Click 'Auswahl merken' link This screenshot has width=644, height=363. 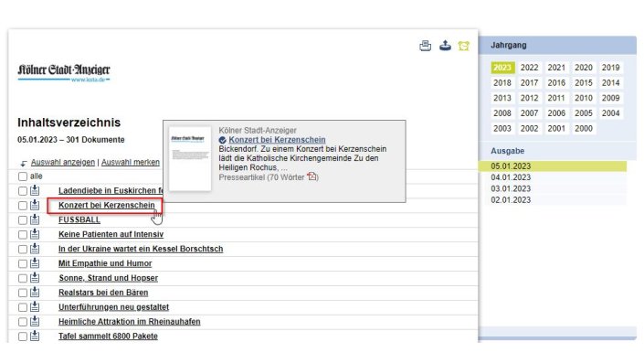click(131, 162)
